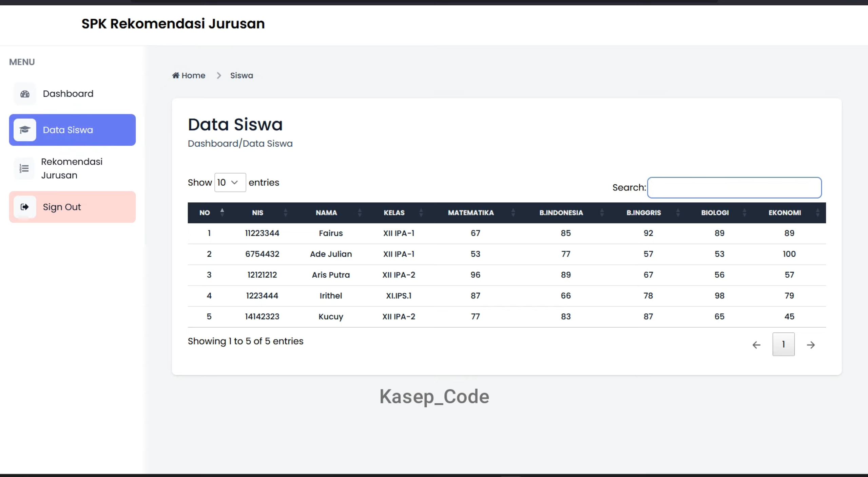Click NIS value 14142323
868x477 pixels.
(x=262, y=316)
